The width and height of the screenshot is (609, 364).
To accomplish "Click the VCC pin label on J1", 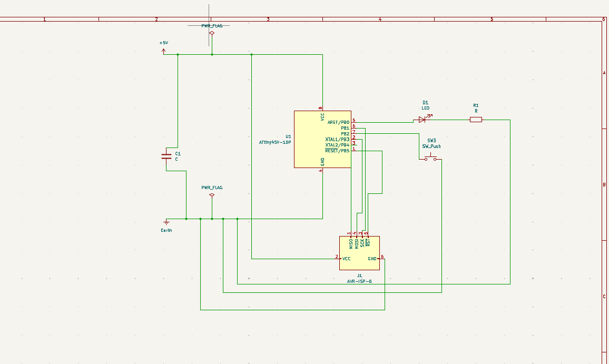I will click(x=346, y=259).
